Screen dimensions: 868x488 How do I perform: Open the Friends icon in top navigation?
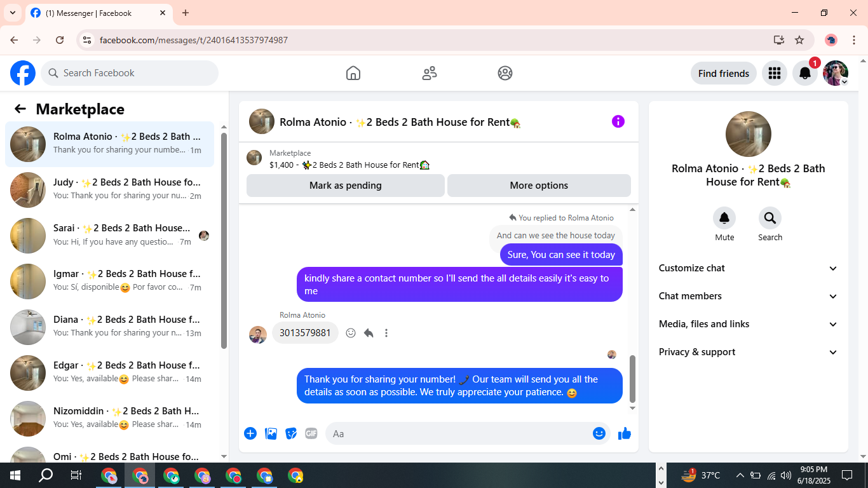point(430,73)
